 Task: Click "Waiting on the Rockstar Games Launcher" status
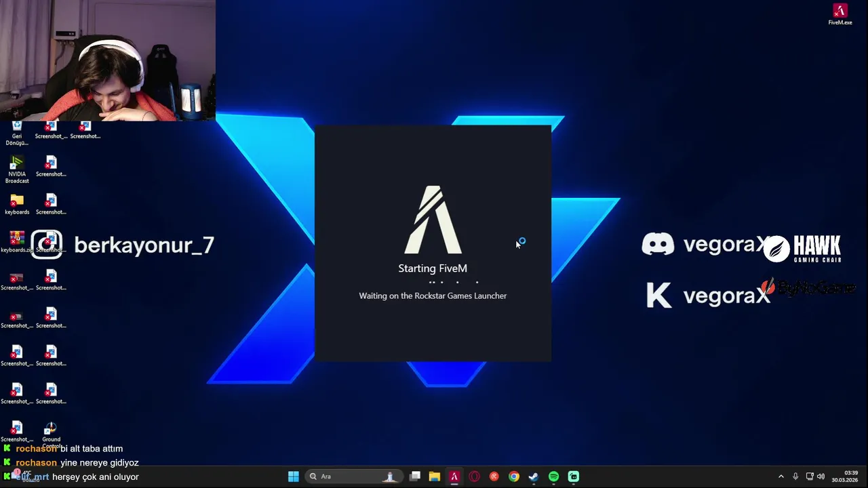(x=433, y=296)
